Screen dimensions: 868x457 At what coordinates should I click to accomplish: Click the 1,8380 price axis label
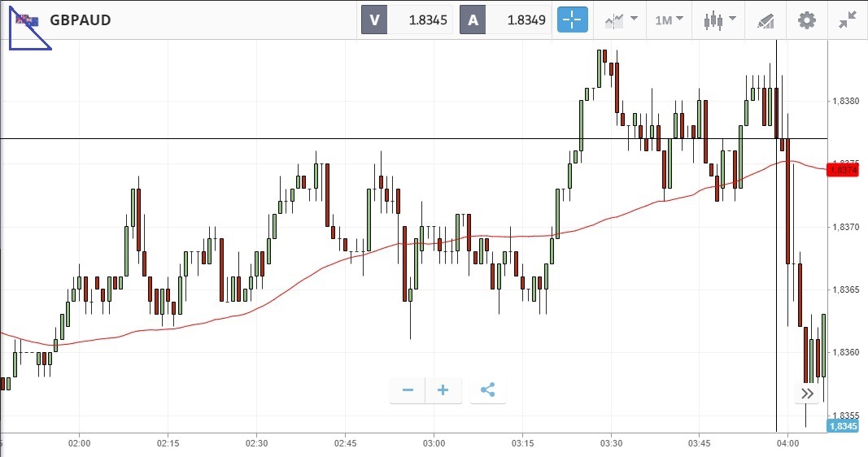point(844,101)
